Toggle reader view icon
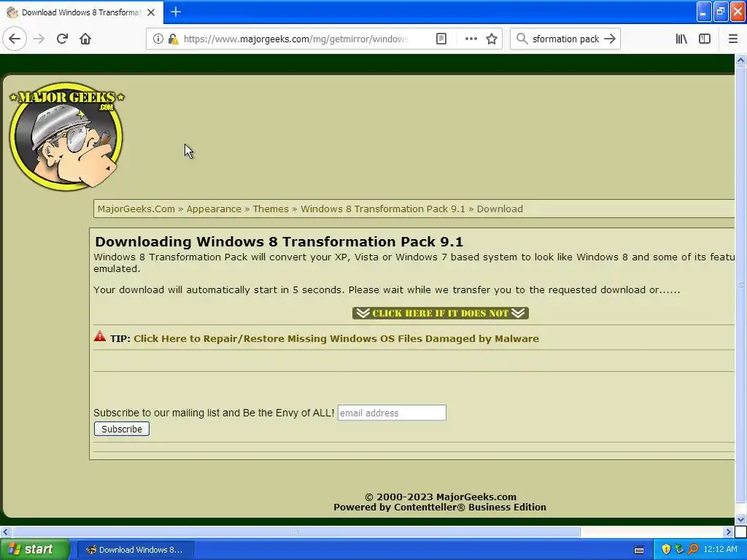The height and width of the screenshot is (560, 747). click(441, 39)
